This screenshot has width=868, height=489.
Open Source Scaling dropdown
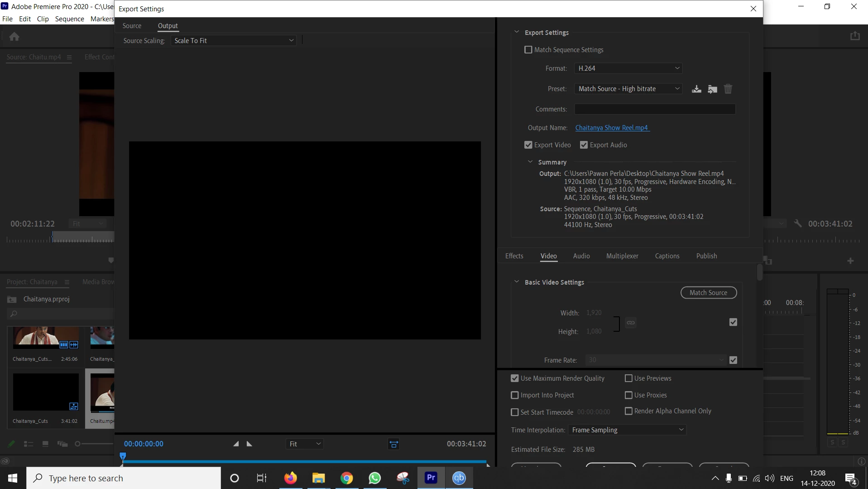pos(234,41)
